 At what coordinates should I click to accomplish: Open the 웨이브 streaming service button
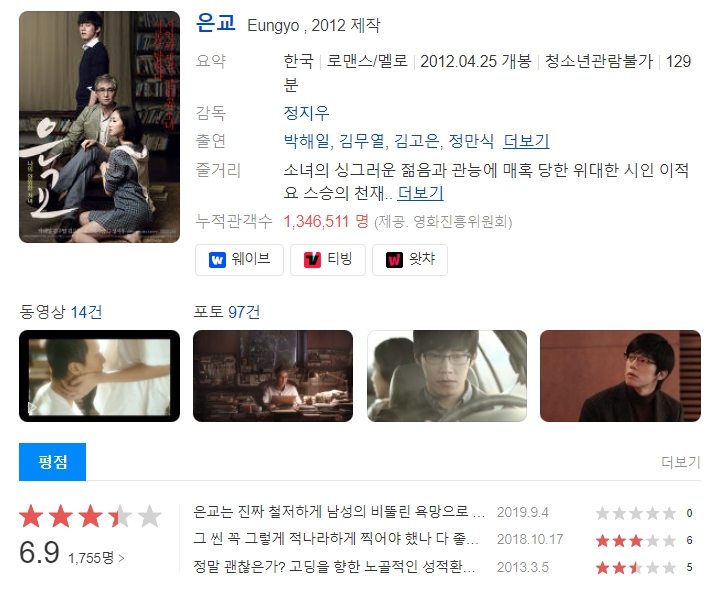[x=239, y=260]
